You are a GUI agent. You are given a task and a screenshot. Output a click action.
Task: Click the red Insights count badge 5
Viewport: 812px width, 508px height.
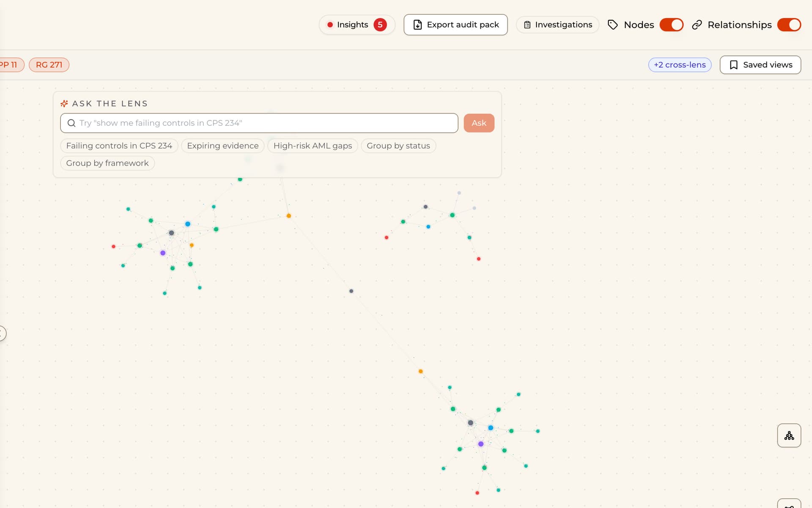tap(380, 25)
